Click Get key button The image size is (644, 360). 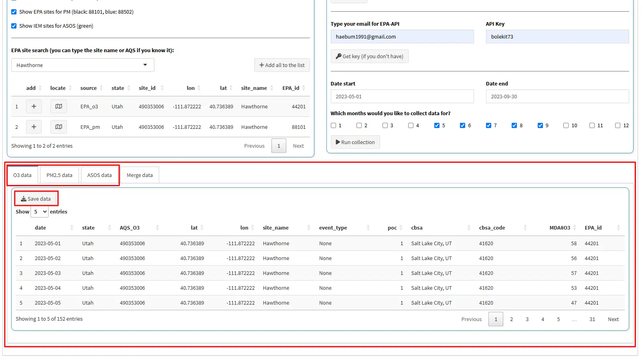click(x=369, y=56)
